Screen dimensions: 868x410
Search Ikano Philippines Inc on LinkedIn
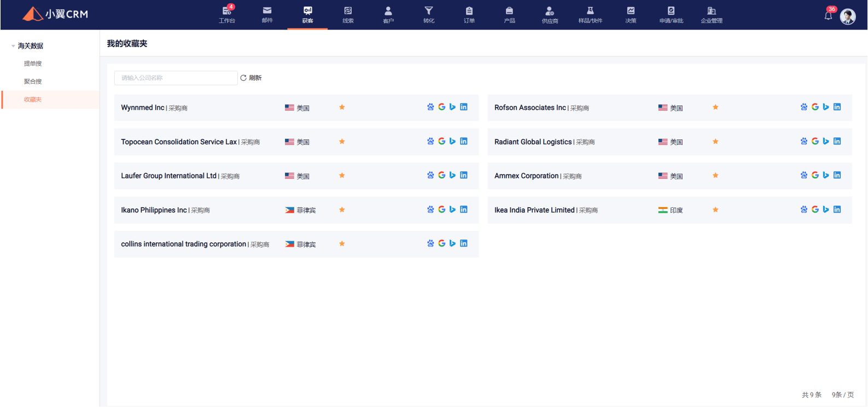coord(464,209)
